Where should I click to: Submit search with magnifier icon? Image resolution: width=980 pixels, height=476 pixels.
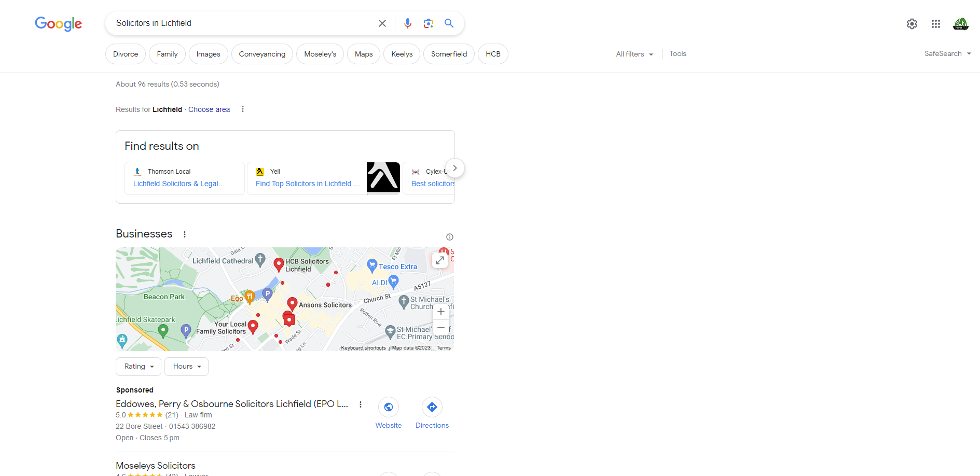coord(449,23)
